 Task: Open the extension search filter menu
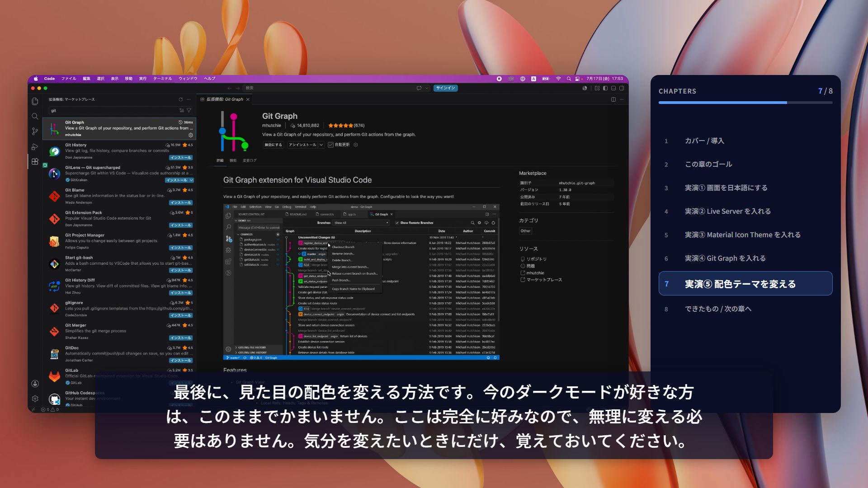tap(189, 110)
